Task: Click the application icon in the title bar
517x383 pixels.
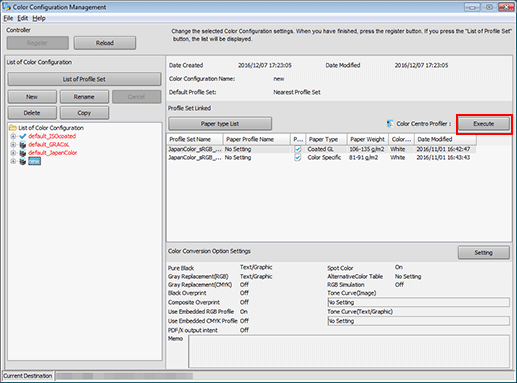Action: coord(6,7)
